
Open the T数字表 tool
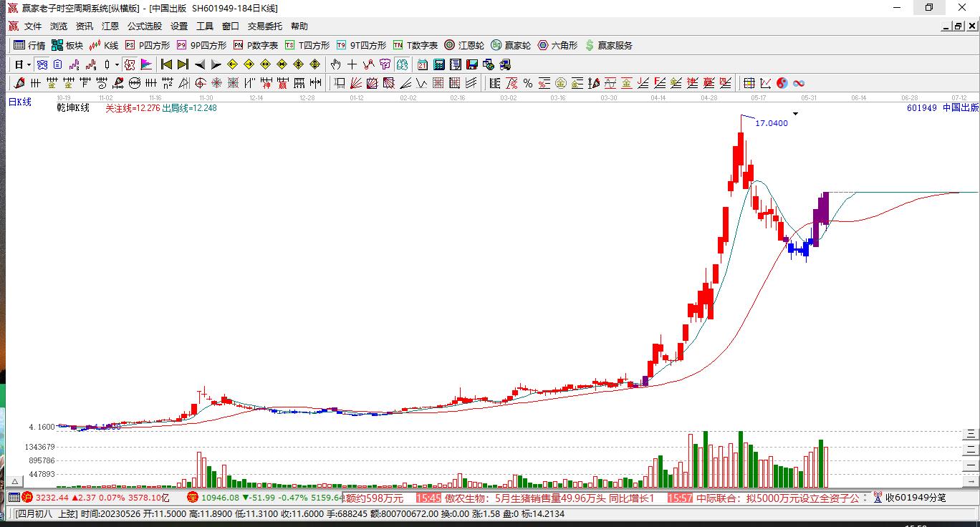[x=415, y=45]
